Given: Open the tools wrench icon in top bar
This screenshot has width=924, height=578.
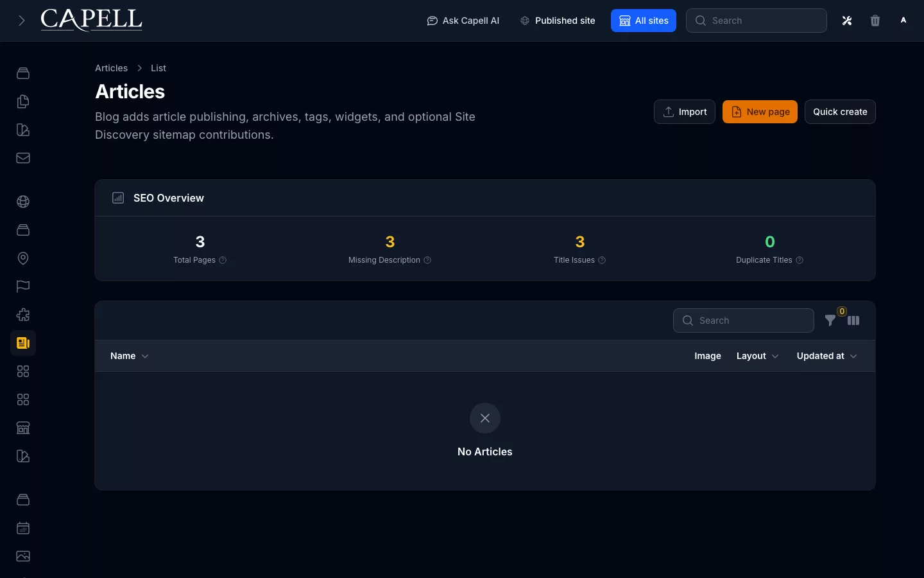Looking at the screenshot, I should coord(847,21).
